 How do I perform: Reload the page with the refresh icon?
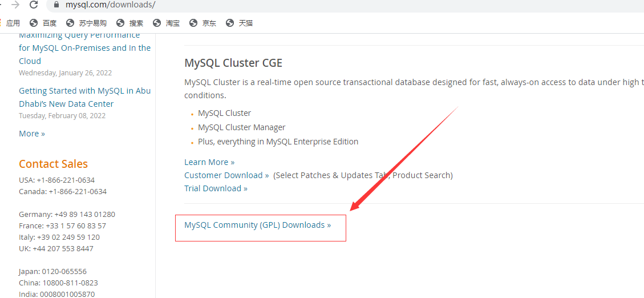tap(34, 5)
